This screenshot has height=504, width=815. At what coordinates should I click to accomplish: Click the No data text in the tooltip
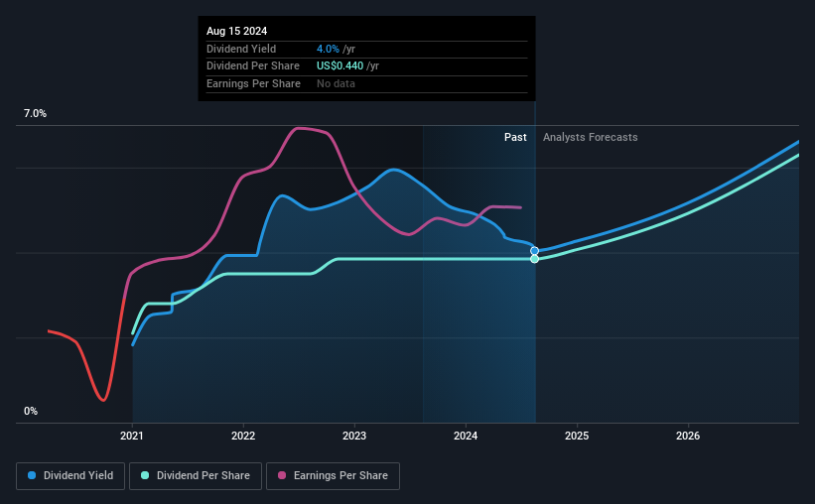[x=336, y=83]
